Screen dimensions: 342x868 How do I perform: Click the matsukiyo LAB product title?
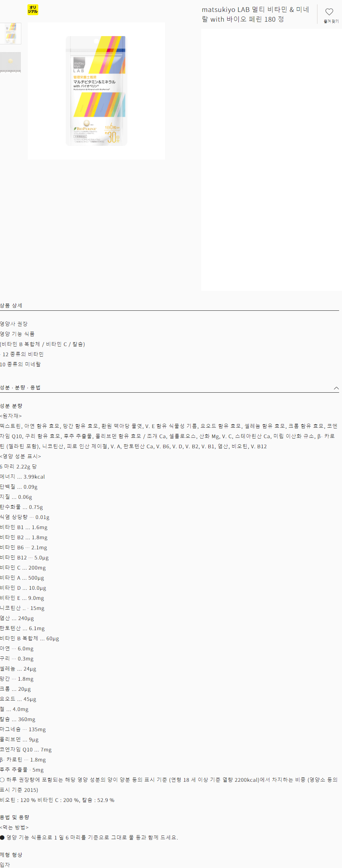tap(255, 14)
